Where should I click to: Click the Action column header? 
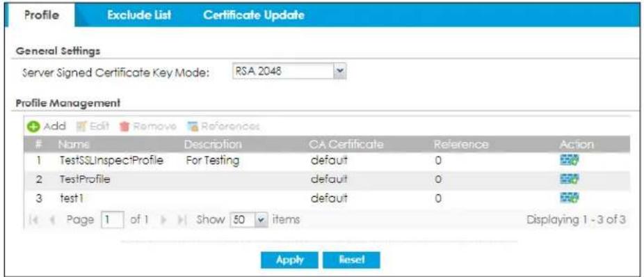[x=577, y=144]
